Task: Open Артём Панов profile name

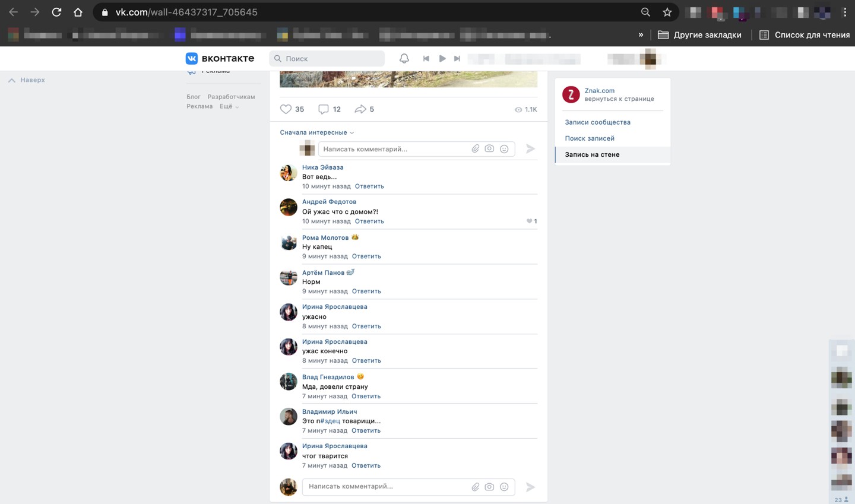Action: [323, 272]
